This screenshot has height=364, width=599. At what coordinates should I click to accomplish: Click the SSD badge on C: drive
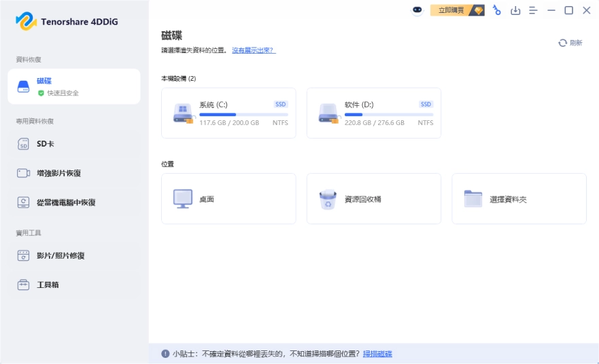point(280,104)
